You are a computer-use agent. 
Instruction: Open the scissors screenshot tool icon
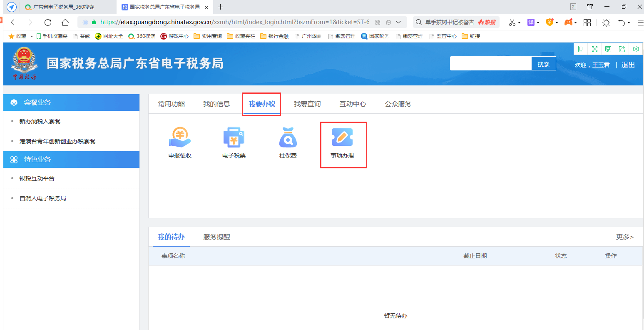tap(512, 22)
